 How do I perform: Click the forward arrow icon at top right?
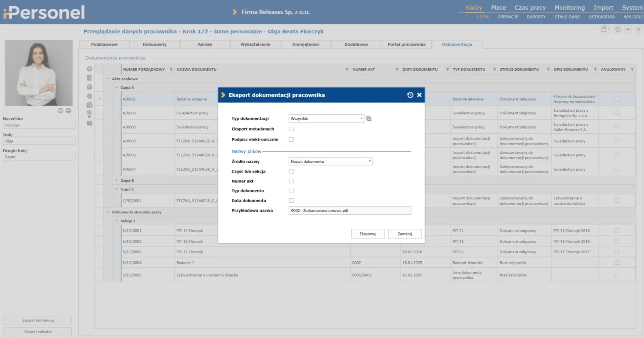tap(628, 30)
